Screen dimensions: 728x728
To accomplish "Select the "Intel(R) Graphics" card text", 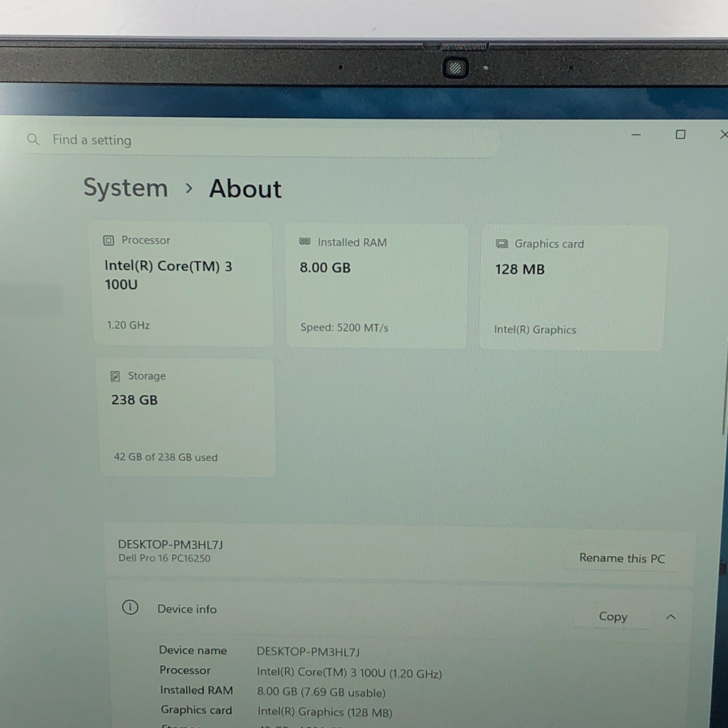I will click(535, 330).
